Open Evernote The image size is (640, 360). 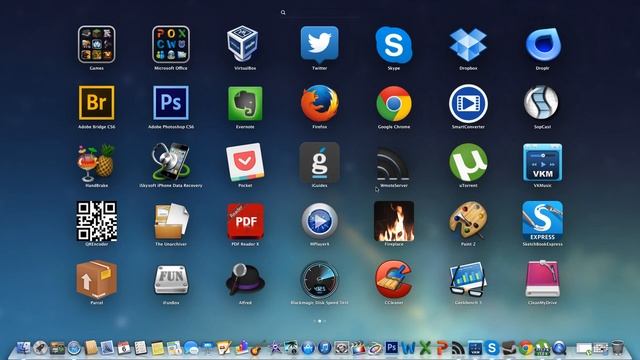pos(245,103)
